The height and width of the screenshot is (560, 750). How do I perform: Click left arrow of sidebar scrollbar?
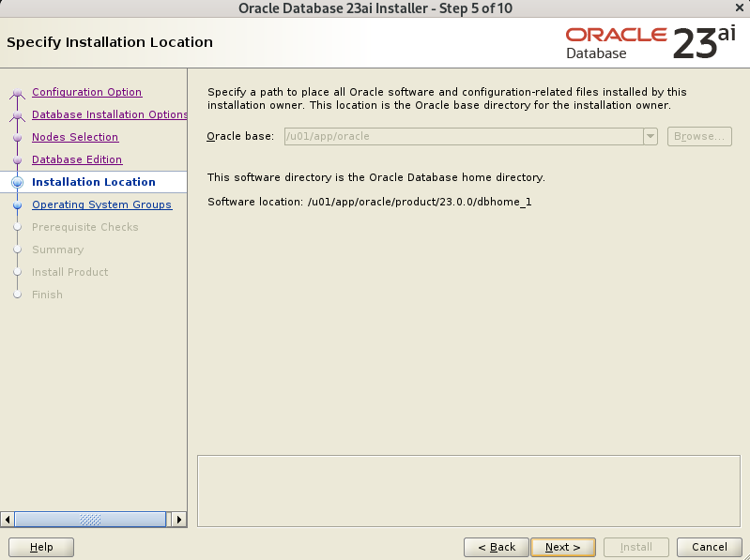click(x=8, y=520)
